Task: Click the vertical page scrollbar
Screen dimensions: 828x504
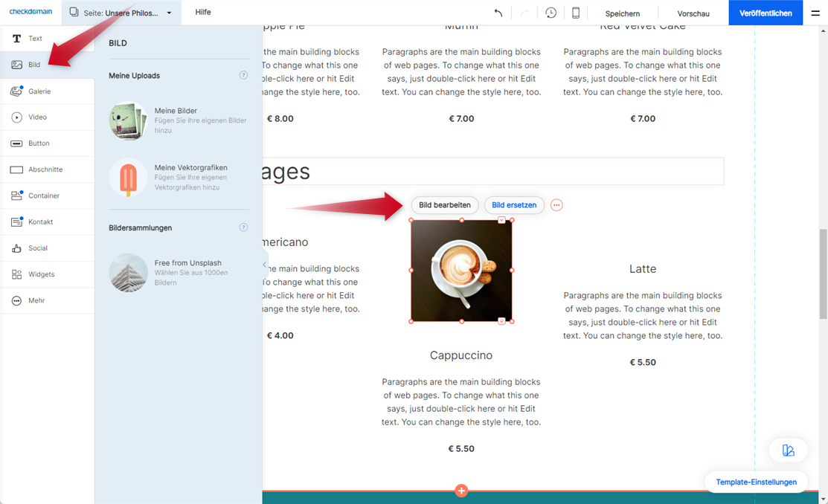Action: (x=823, y=274)
